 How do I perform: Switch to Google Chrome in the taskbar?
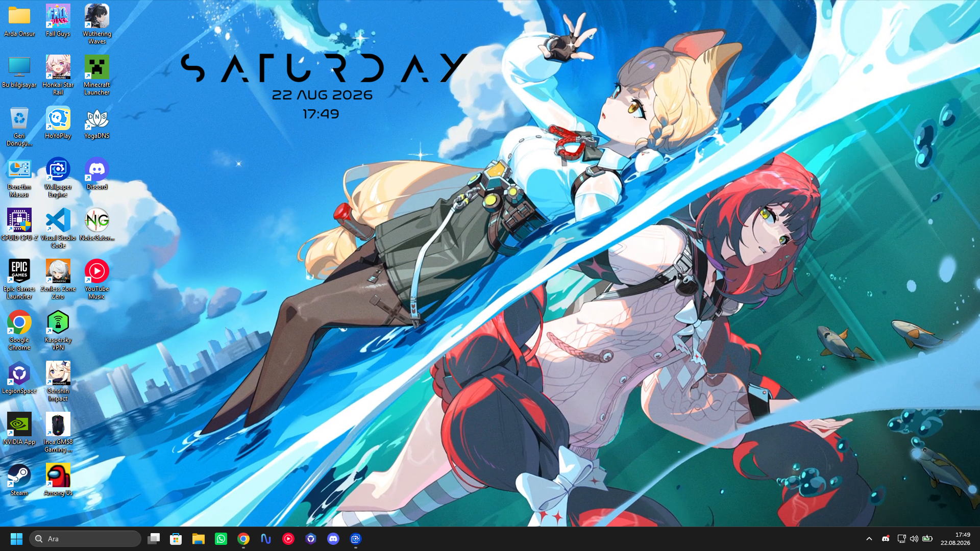point(243,539)
